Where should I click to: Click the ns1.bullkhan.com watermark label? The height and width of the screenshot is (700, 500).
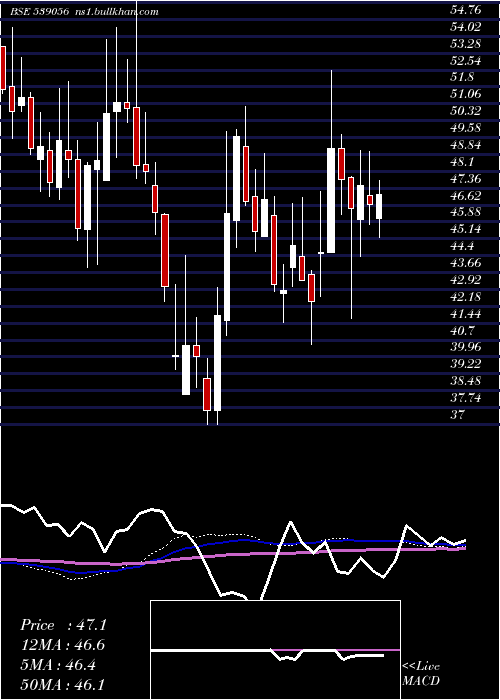click(x=116, y=12)
